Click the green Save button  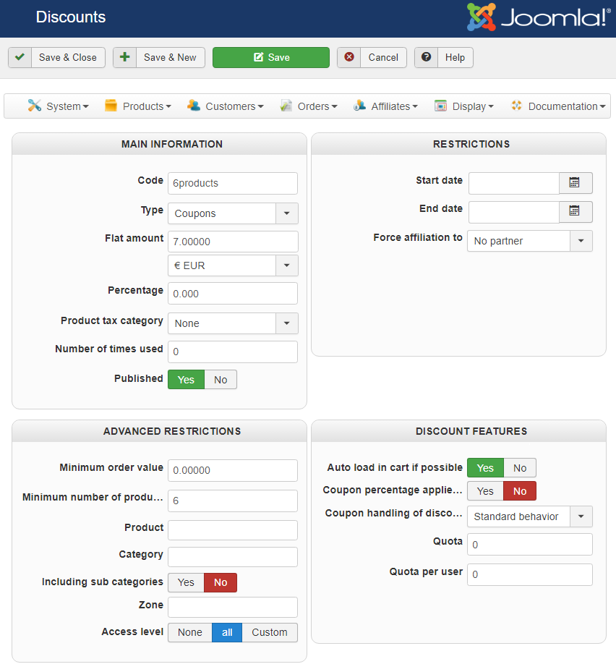271,58
